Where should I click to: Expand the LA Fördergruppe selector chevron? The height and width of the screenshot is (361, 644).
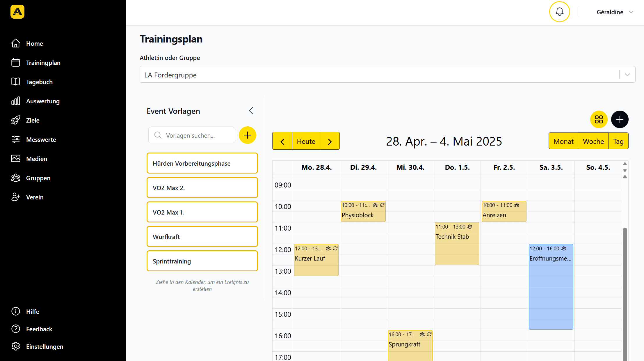[627, 75]
